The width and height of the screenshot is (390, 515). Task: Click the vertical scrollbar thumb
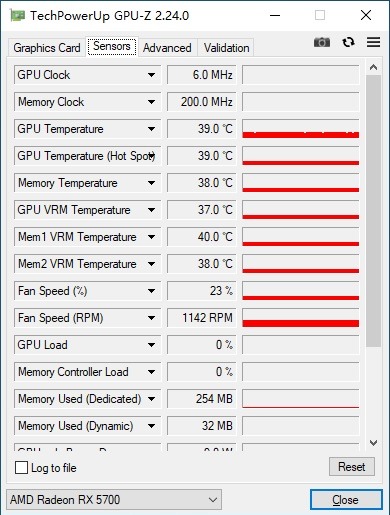point(373,211)
